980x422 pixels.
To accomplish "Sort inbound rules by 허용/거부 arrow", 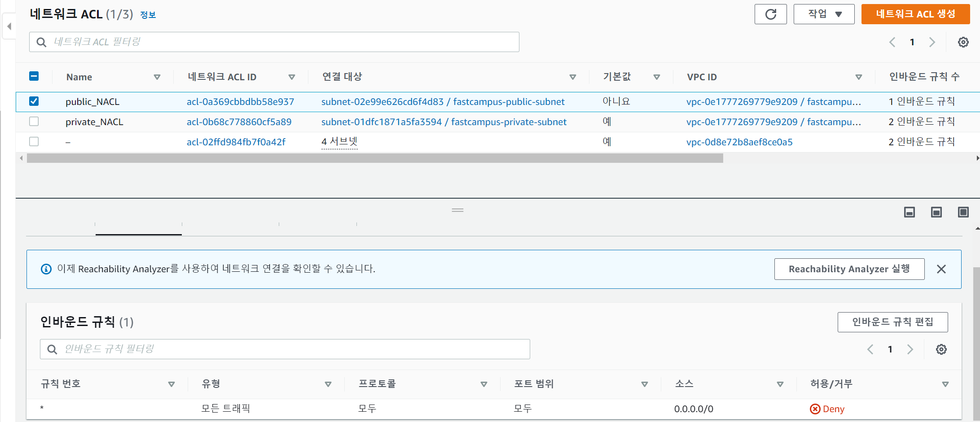I will 945,384.
